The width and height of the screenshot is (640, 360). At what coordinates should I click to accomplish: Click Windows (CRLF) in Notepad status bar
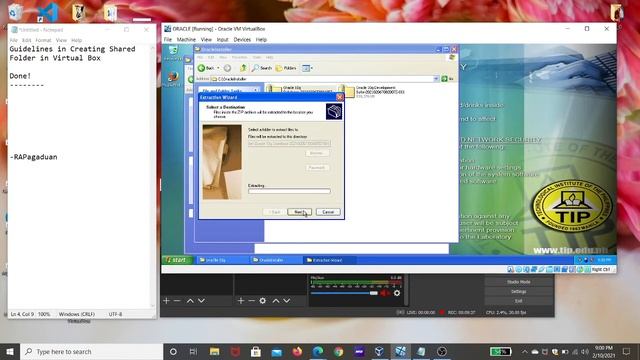coord(77,314)
